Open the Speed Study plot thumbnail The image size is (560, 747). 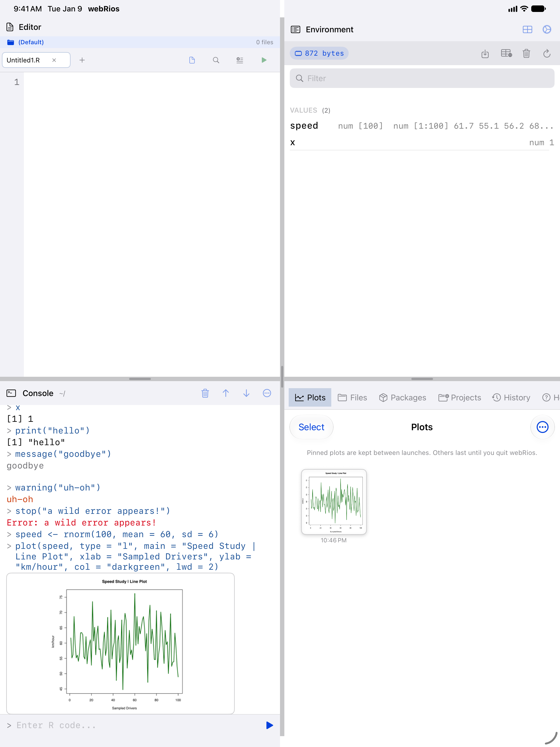(x=334, y=502)
